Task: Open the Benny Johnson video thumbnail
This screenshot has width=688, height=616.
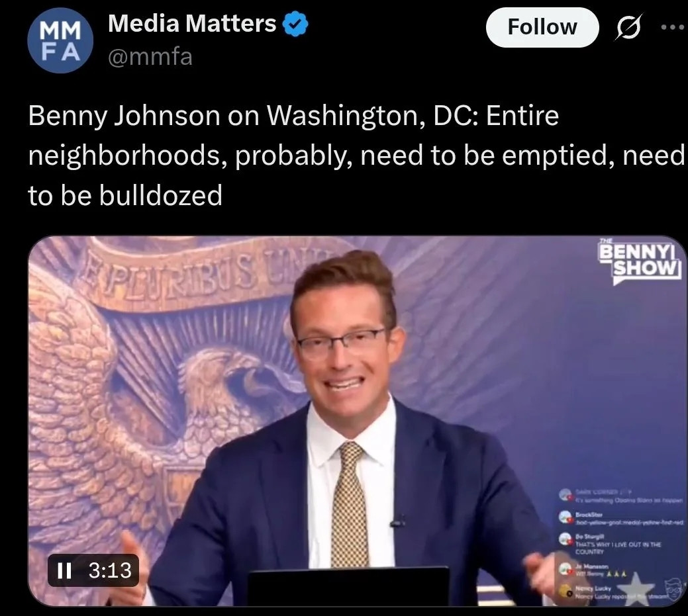Action: point(357,421)
